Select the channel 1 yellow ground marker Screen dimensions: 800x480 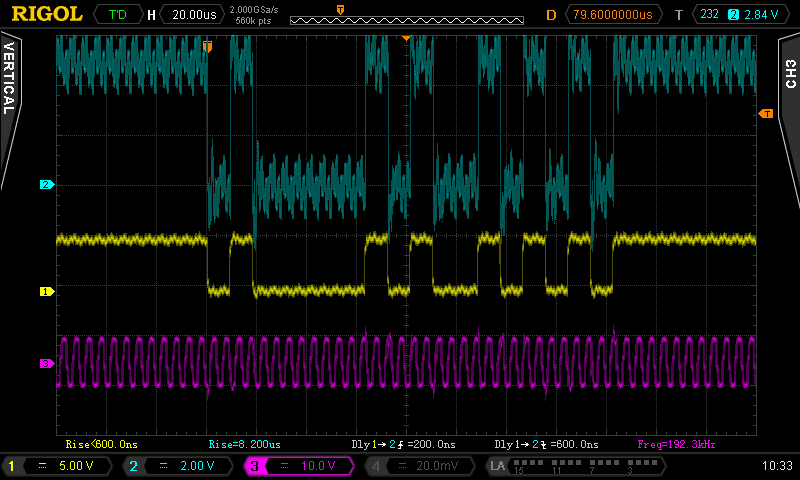[x=45, y=292]
